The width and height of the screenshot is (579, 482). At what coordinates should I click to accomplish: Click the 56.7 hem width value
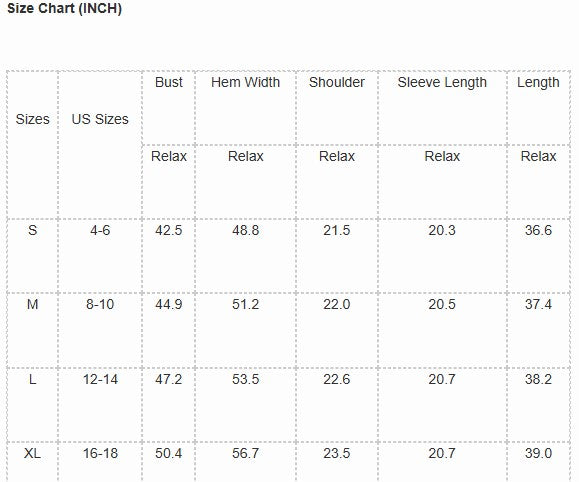click(x=246, y=453)
